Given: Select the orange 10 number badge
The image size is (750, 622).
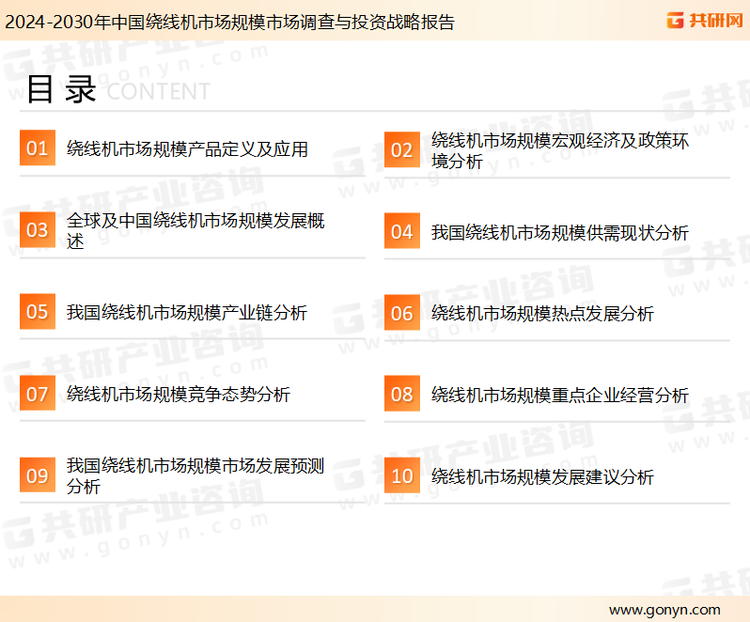Looking at the screenshot, I should [x=401, y=476].
